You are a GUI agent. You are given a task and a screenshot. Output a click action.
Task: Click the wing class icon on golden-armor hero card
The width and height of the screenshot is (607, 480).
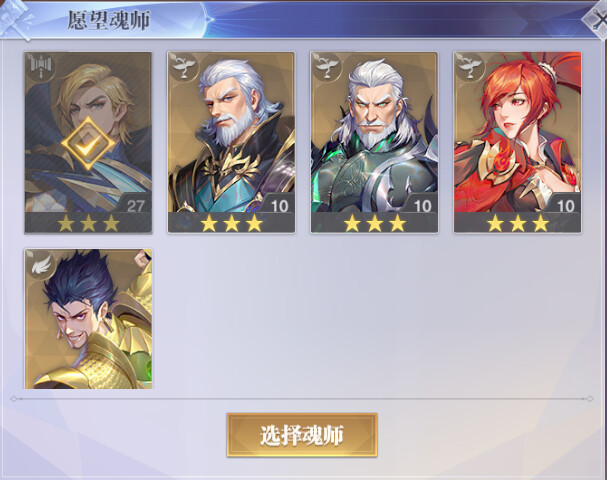(40, 262)
